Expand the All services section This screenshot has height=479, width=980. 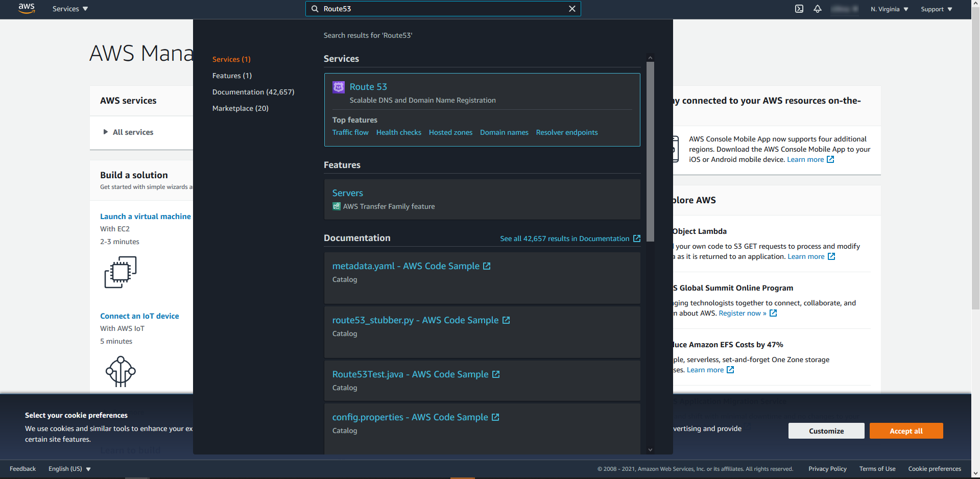click(128, 132)
